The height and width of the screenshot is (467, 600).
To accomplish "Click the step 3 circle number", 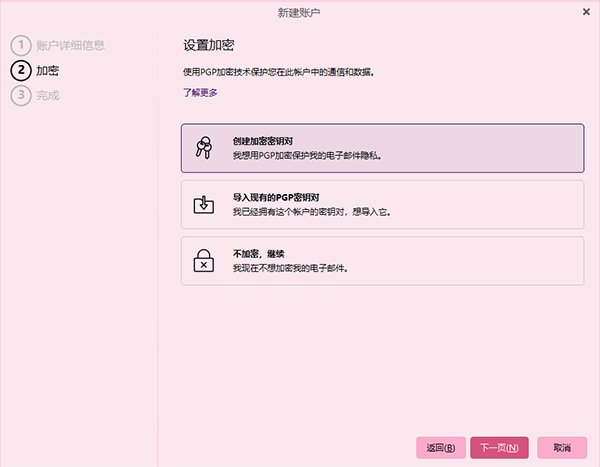I will [x=21, y=95].
